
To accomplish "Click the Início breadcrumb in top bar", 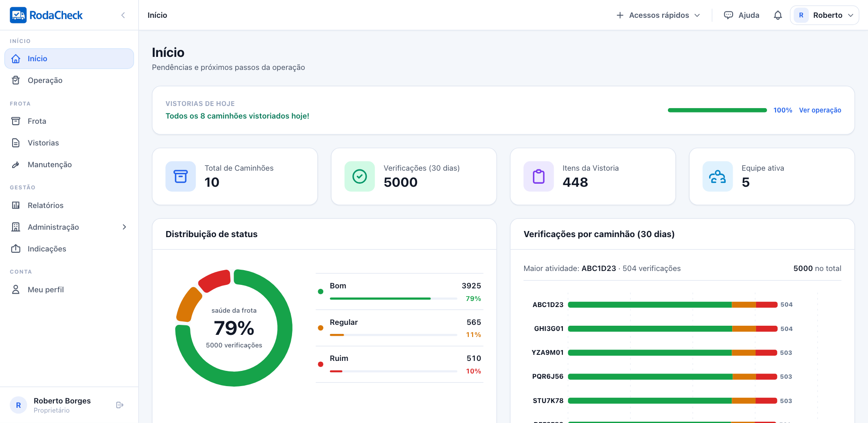I will point(157,15).
